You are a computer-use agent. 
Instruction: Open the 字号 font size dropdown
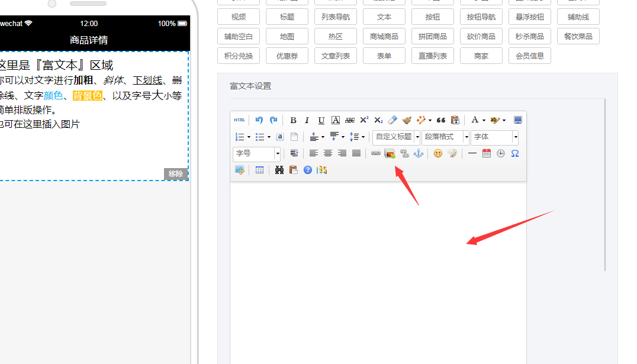pos(257,153)
